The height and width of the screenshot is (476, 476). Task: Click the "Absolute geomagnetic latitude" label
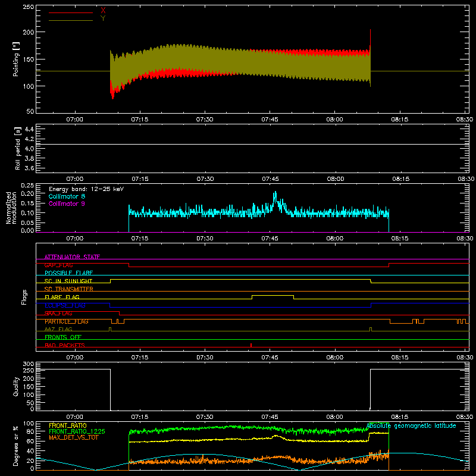pyautogui.click(x=411, y=425)
